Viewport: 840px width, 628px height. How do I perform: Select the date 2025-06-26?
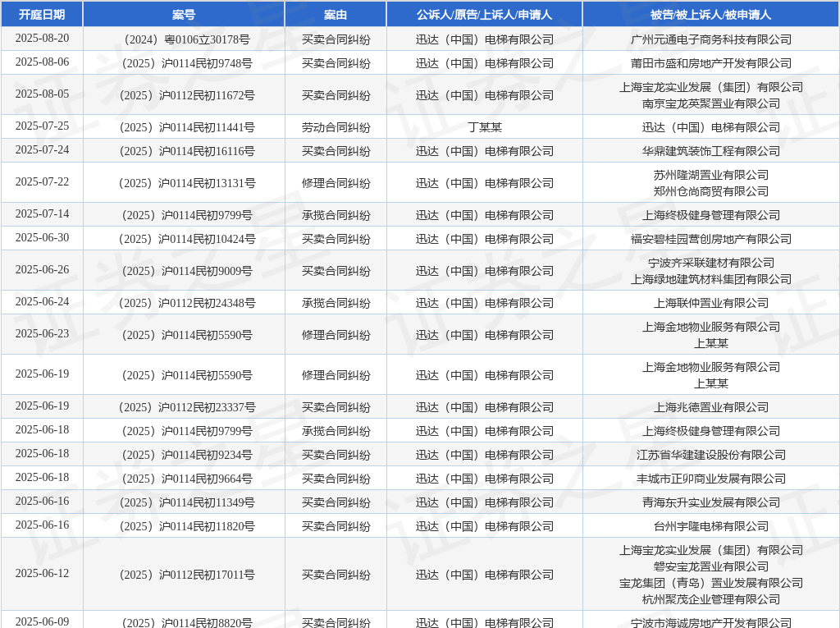43,270
